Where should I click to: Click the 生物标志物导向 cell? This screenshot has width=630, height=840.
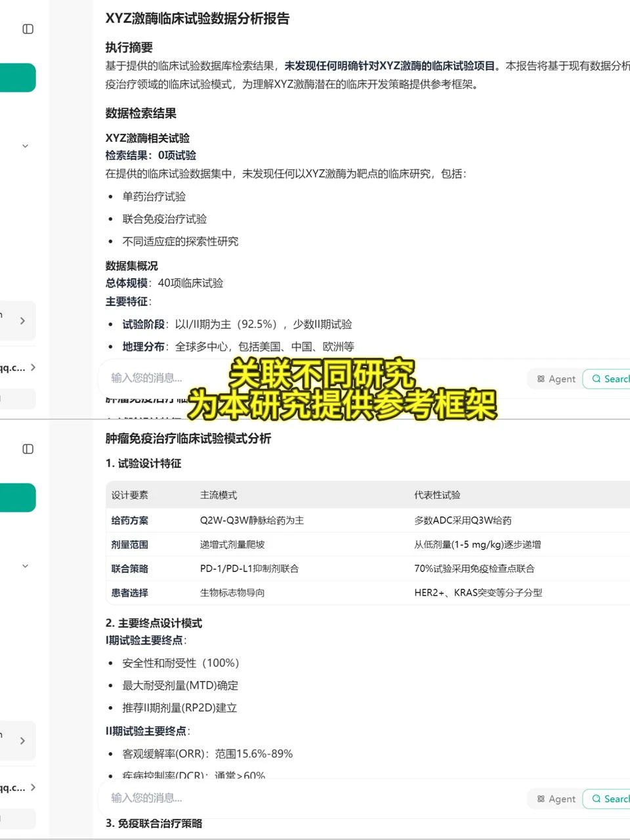[232, 593]
